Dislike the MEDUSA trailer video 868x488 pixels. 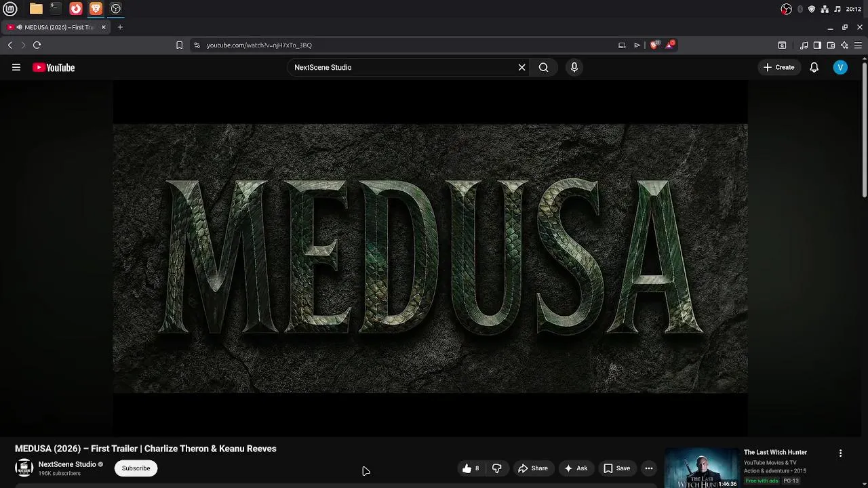(x=496, y=468)
